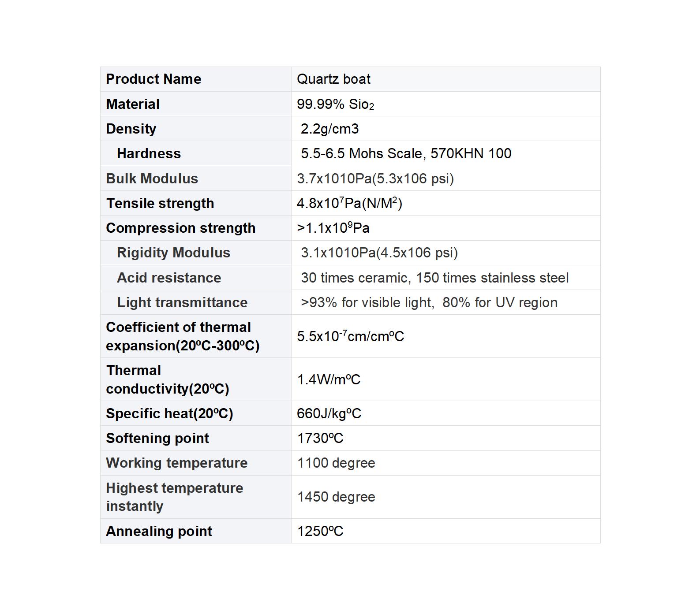Click the Material row label

click(x=133, y=104)
